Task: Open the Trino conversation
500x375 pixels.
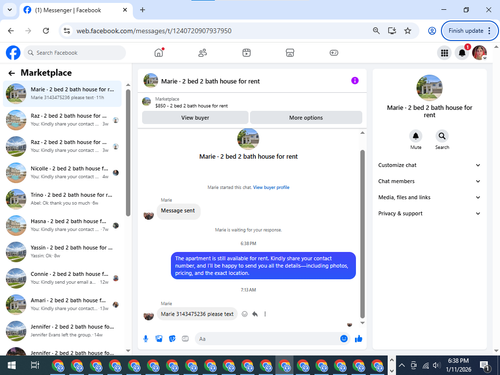Action: [x=62, y=199]
